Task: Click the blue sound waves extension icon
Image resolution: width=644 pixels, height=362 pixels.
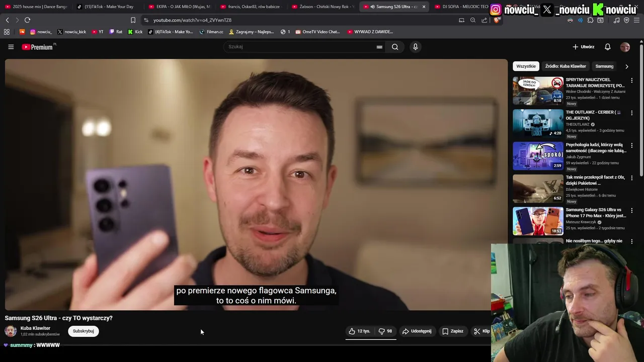Action: (580, 20)
